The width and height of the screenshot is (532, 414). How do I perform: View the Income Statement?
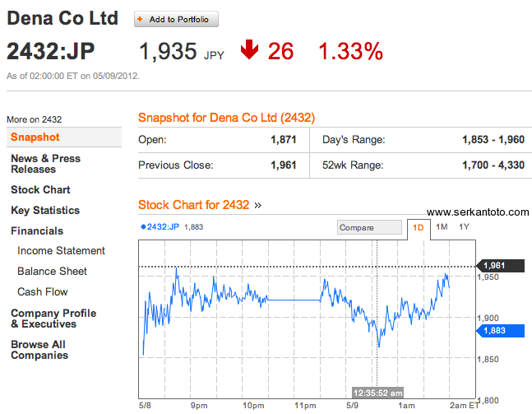tap(61, 251)
